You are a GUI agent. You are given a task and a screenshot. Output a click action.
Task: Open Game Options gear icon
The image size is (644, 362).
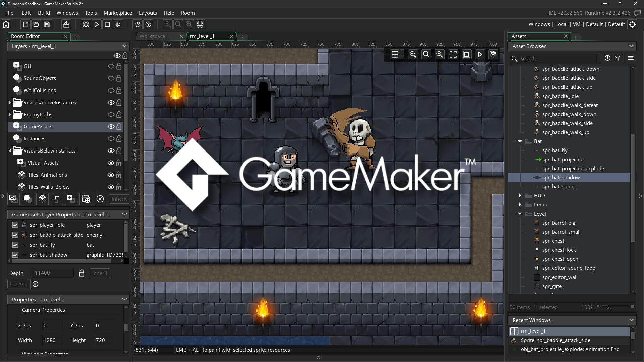click(x=138, y=24)
